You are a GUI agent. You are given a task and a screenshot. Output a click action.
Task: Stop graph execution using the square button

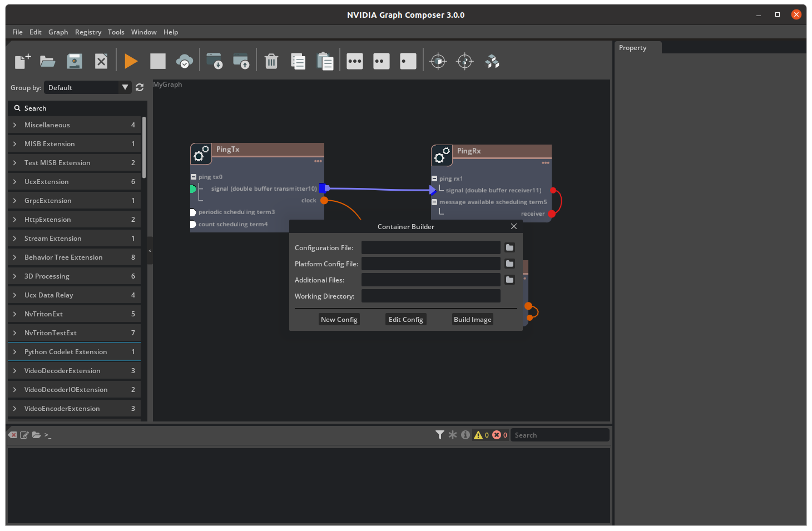point(158,61)
